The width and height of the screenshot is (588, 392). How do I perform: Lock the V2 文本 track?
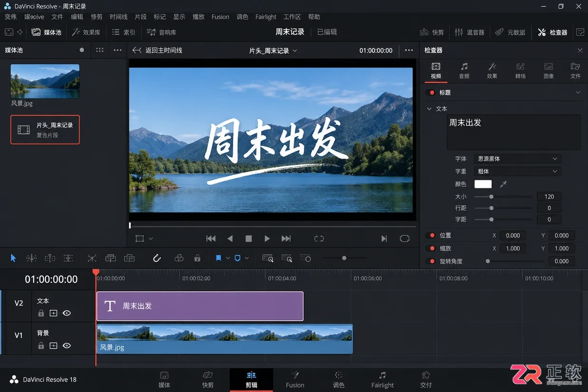41,313
